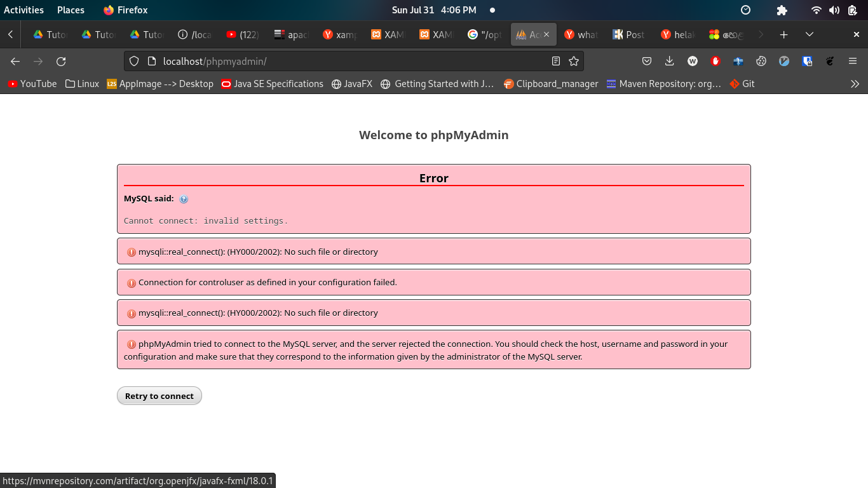
Task: Toggle reader view in the address bar
Action: click(x=556, y=61)
